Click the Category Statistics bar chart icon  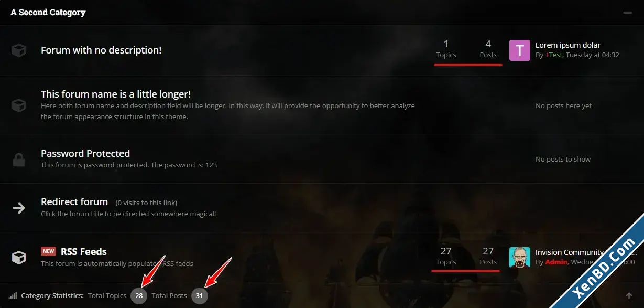point(13,295)
